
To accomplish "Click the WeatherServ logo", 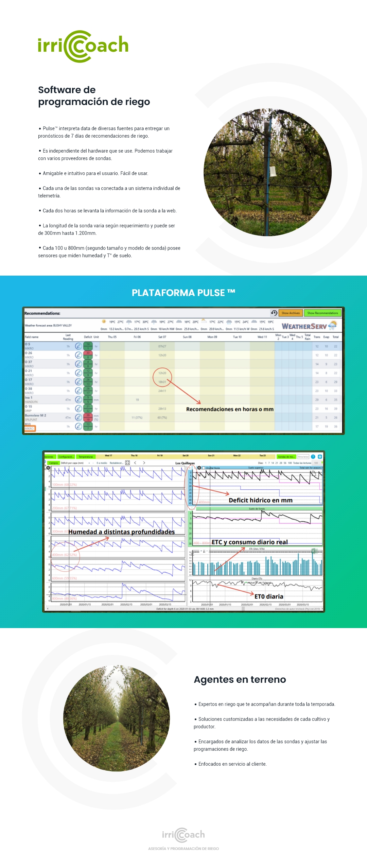I will pyautogui.click(x=309, y=326).
